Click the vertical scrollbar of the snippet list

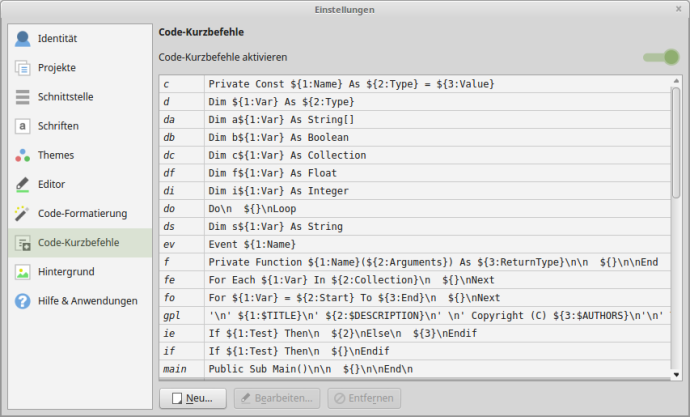point(675,150)
